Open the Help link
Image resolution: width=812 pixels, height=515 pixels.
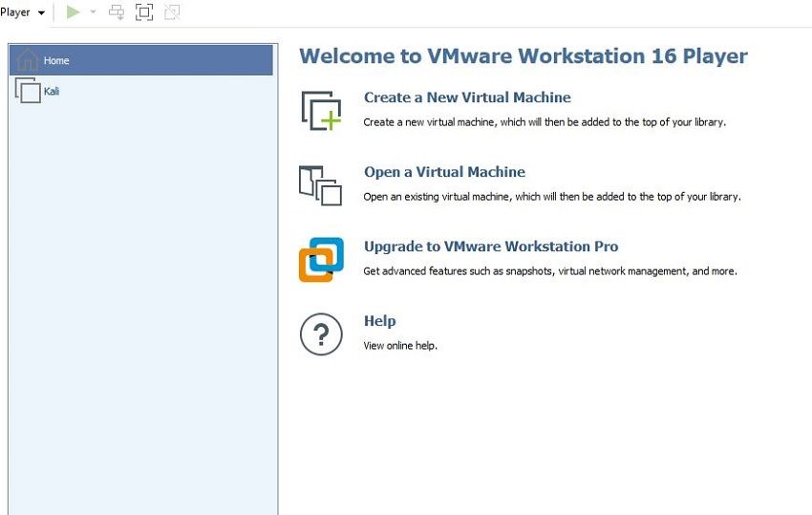379,321
